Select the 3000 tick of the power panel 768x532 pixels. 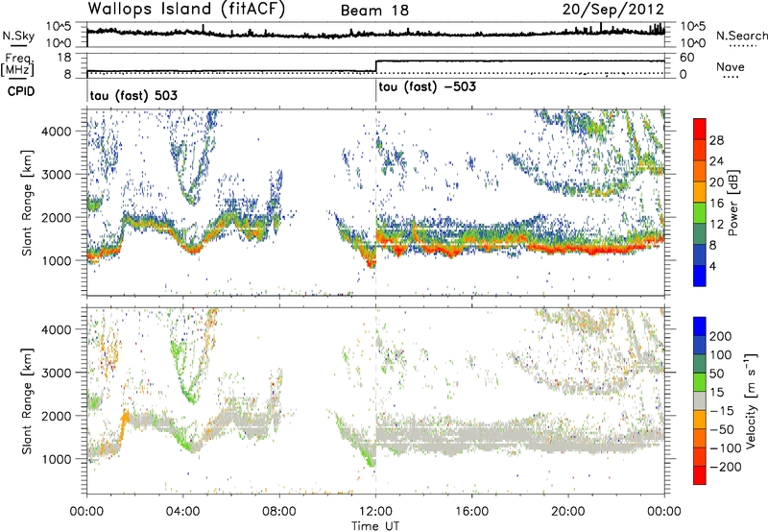[56, 175]
